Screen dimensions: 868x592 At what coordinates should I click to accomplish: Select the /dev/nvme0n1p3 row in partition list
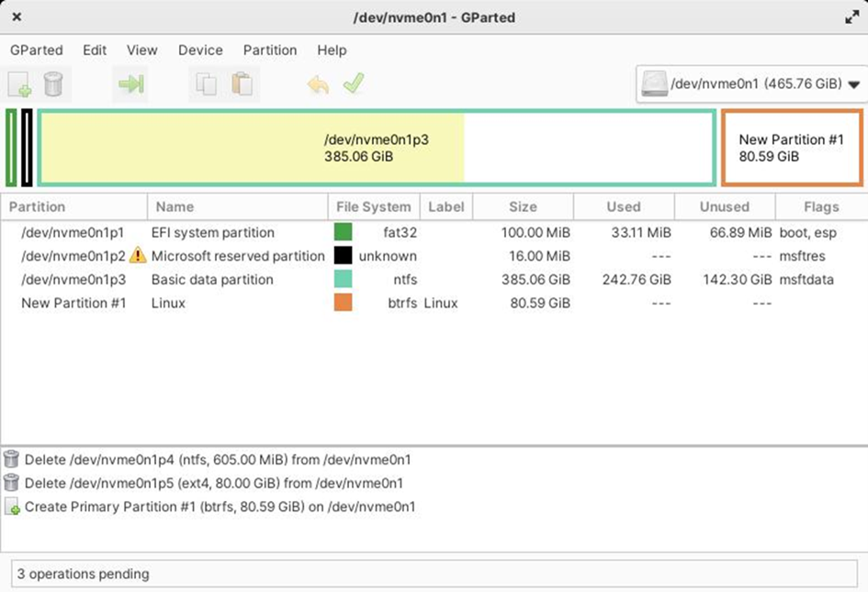[73, 279]
